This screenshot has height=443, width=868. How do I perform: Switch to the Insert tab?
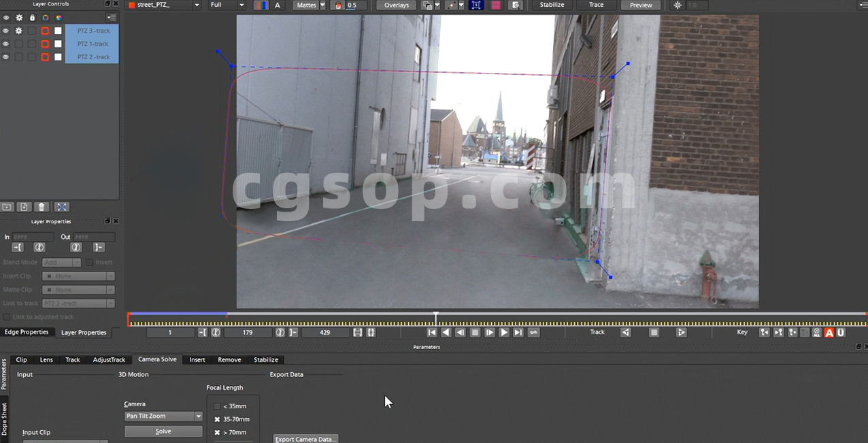197,359
